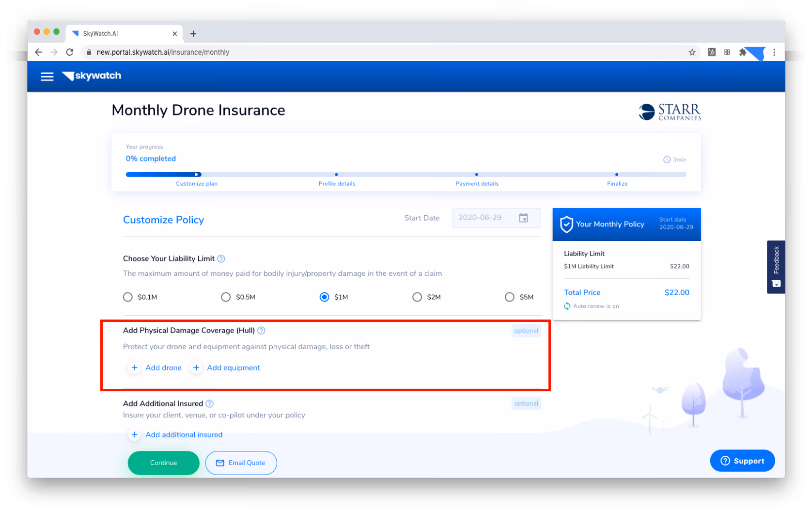Open the Start Date calendar picker icon

pos(523,218)
